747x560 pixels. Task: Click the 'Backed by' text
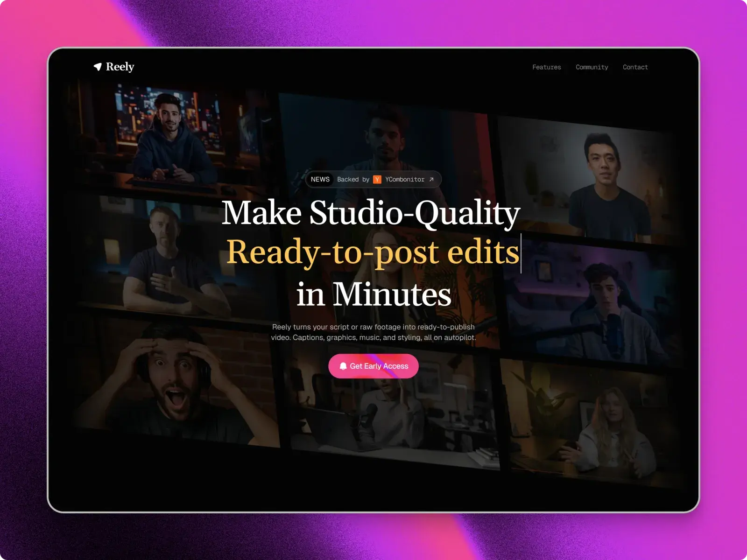point(353,179)
